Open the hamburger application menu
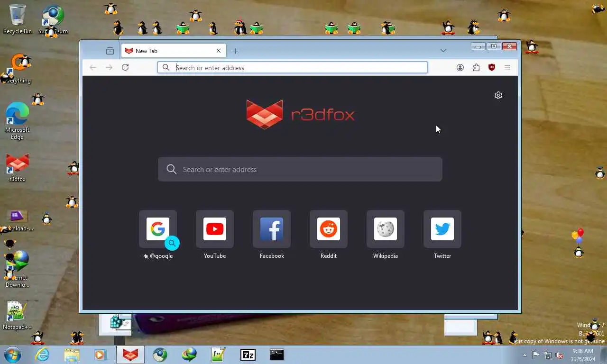The width and height of the screenshot is (607, 364). point(507,67)
